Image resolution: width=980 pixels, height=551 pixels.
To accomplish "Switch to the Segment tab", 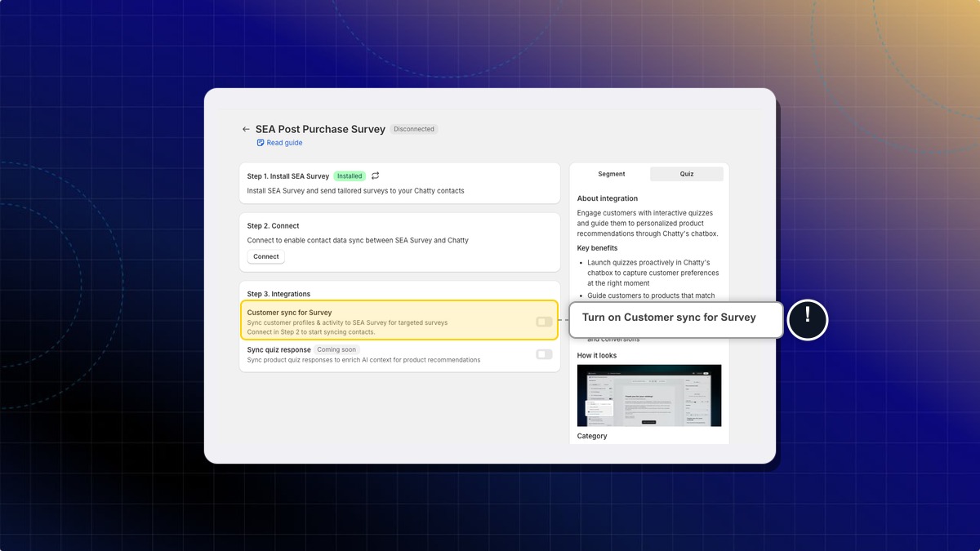I will [612, 174].
